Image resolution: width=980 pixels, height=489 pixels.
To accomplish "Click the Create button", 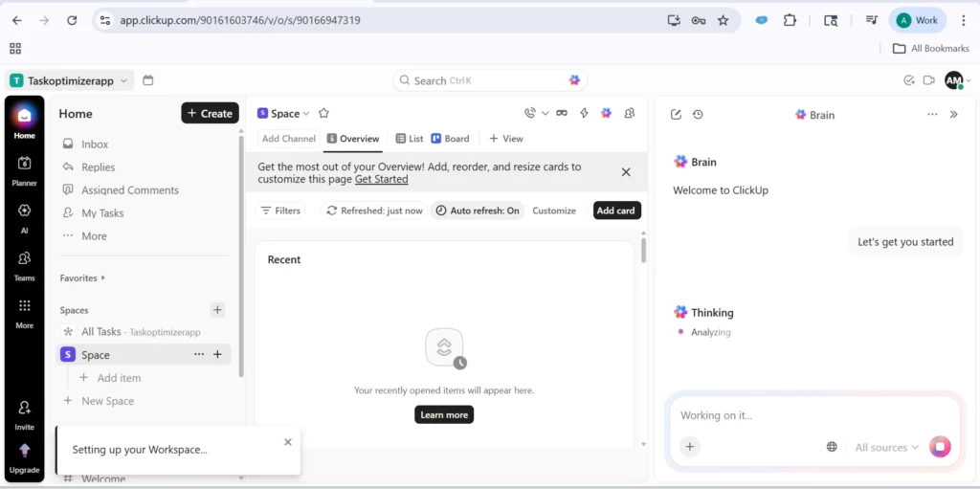I will pos(210,113).
